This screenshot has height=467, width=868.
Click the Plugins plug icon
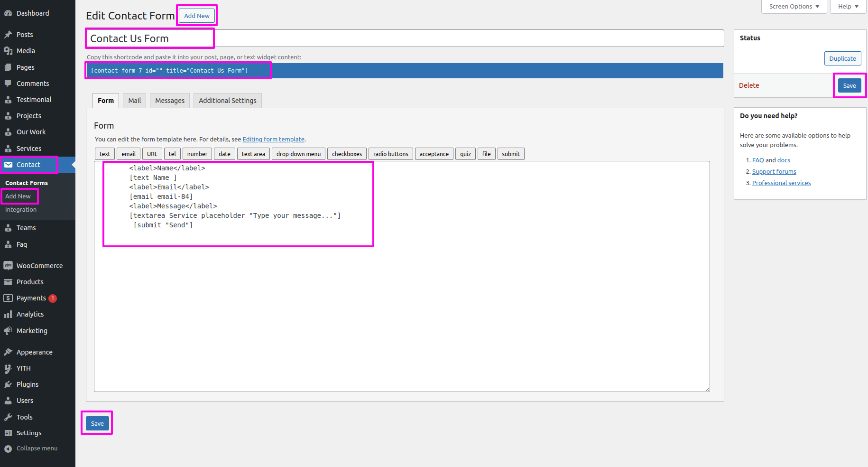[x=8, y=384]
